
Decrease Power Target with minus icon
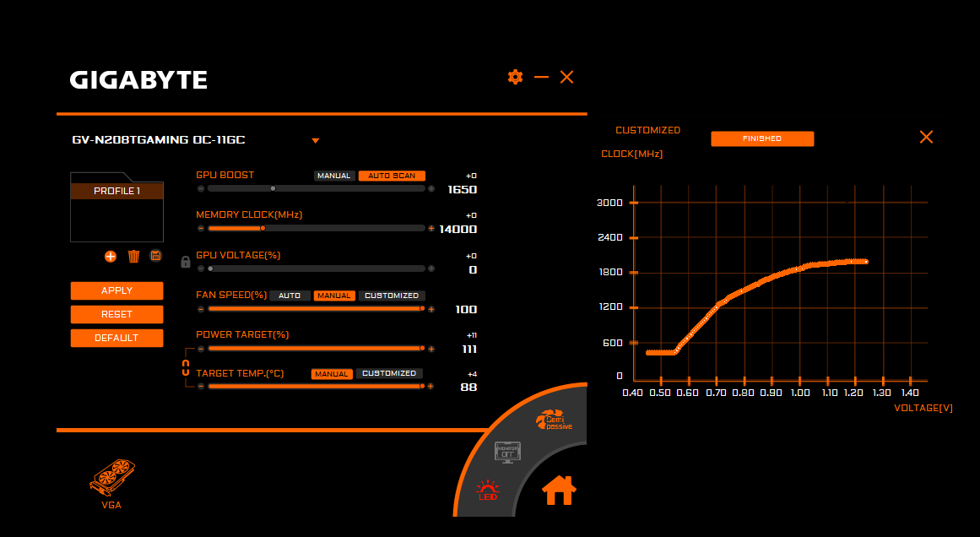[x=201, y=349]
